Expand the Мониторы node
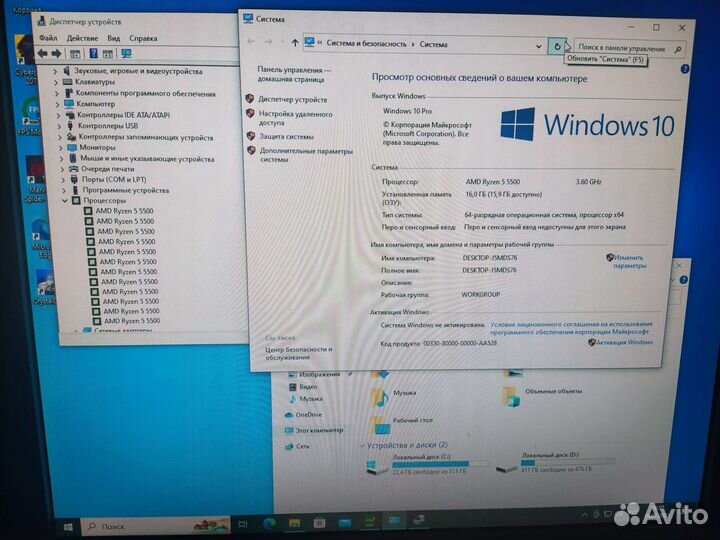 [x=61, y=147]
